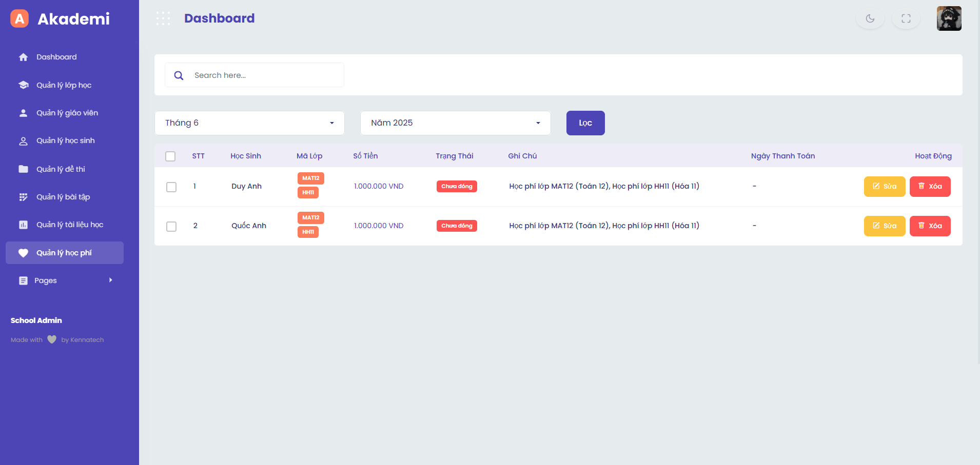980x465 pixels.
Task: Check the select-all checkbox in table header
Action: coord(170,156)
